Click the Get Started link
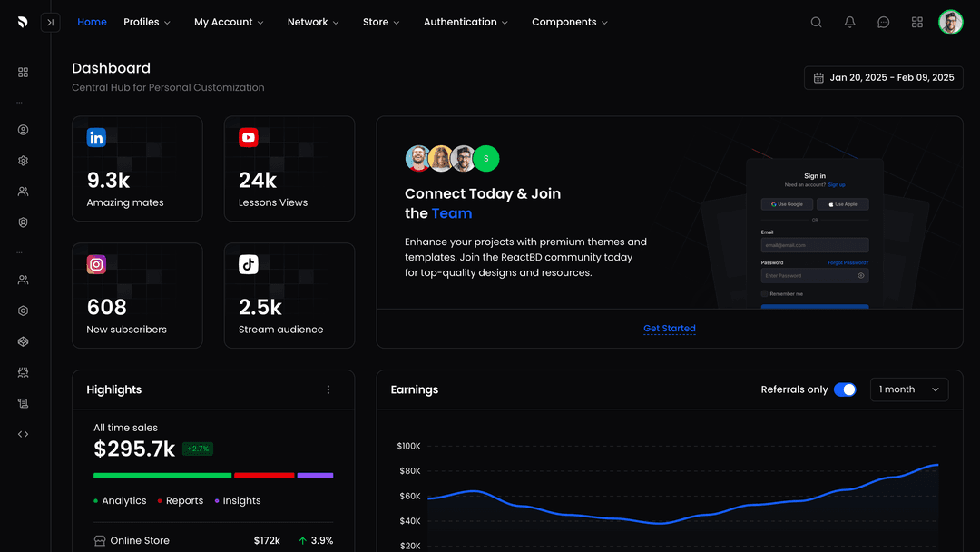Image resolution: width=980 pixels, height=552 pixels. [670, 328]
